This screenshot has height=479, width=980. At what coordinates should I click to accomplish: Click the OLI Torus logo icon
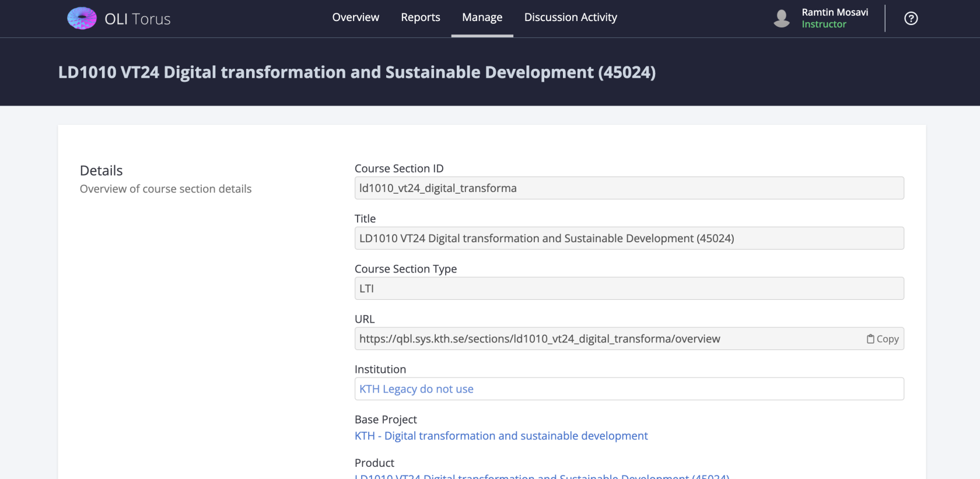click(x=82, y=19)
